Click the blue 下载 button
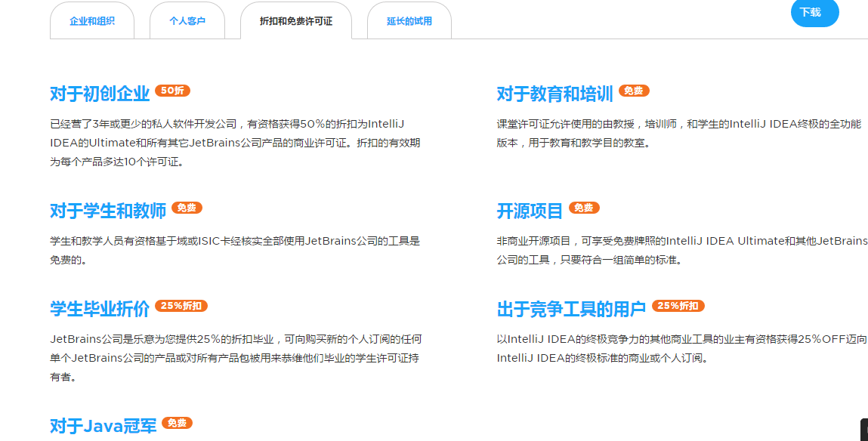Viewport: 868px width, 441px height. point(814,13)
